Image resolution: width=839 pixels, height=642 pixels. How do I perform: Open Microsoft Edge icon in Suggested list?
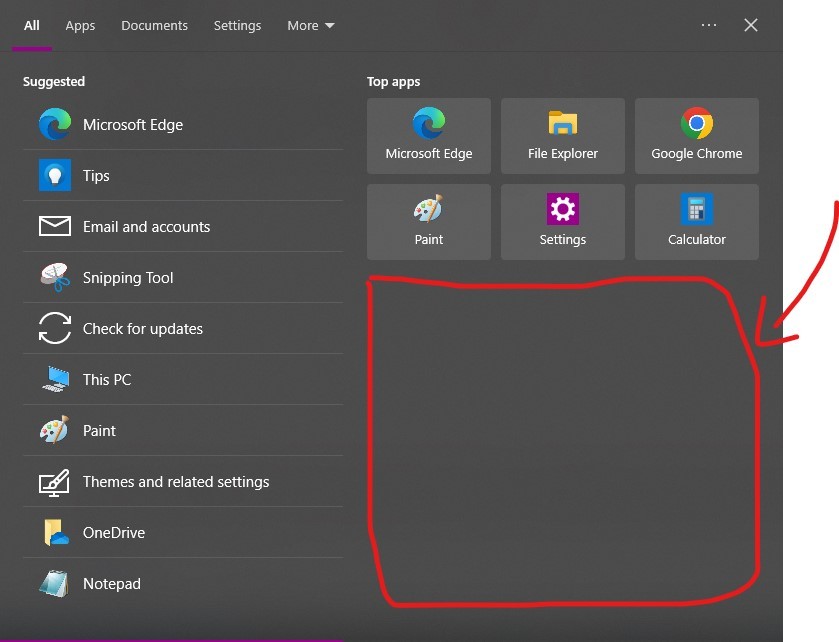pos(55,124)
